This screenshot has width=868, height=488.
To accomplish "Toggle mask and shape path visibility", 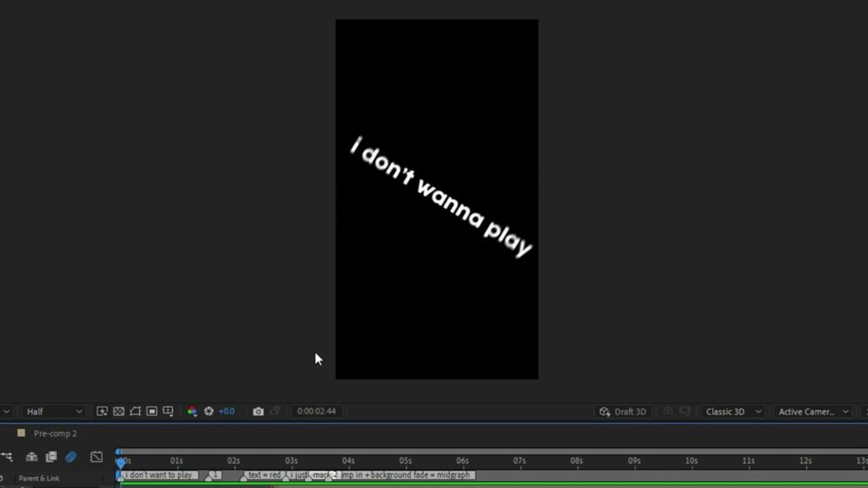I will [x=135, y=412].
